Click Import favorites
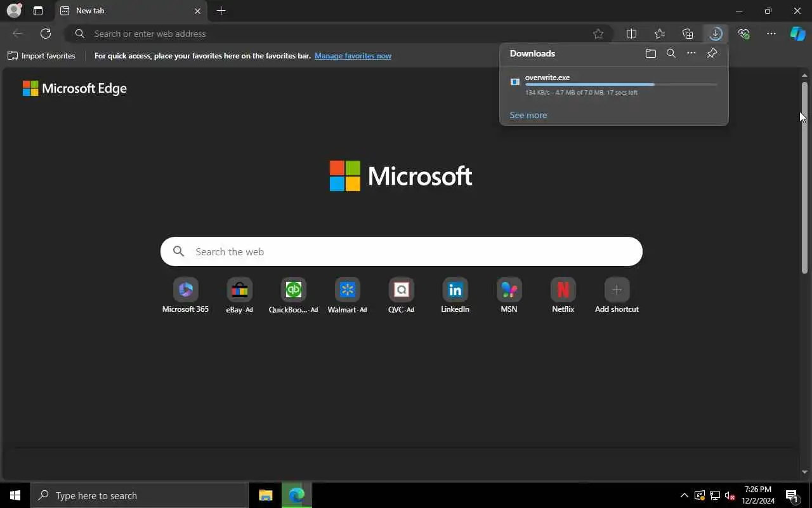Image resolution: width=812 pixels, height=508 pixels. [41, 56]
